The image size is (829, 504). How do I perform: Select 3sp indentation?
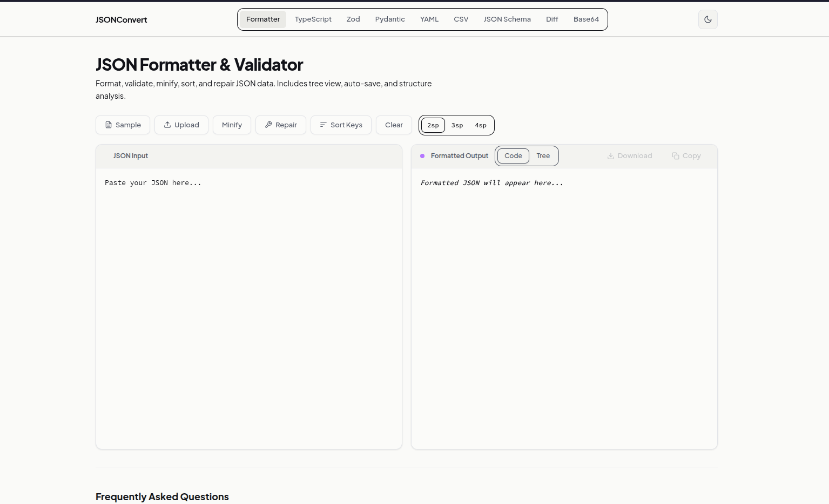(x=457, y=125)
